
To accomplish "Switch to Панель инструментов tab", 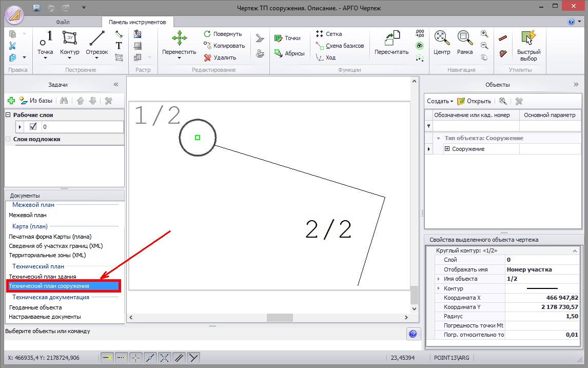I will point(138,22).
